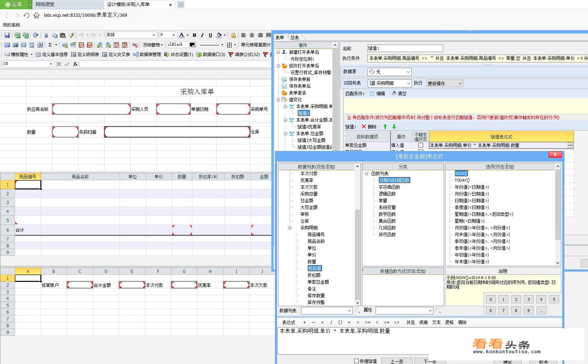This screenshot has width=588, height=364.
Task: Select 折扣率 in data list tree
Action: coord(315,268)
